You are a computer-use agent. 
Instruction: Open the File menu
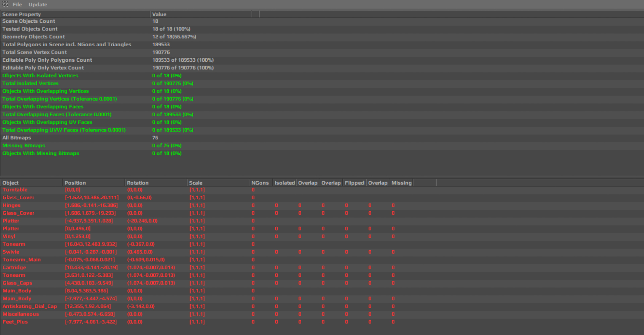(x=17, y=4)
